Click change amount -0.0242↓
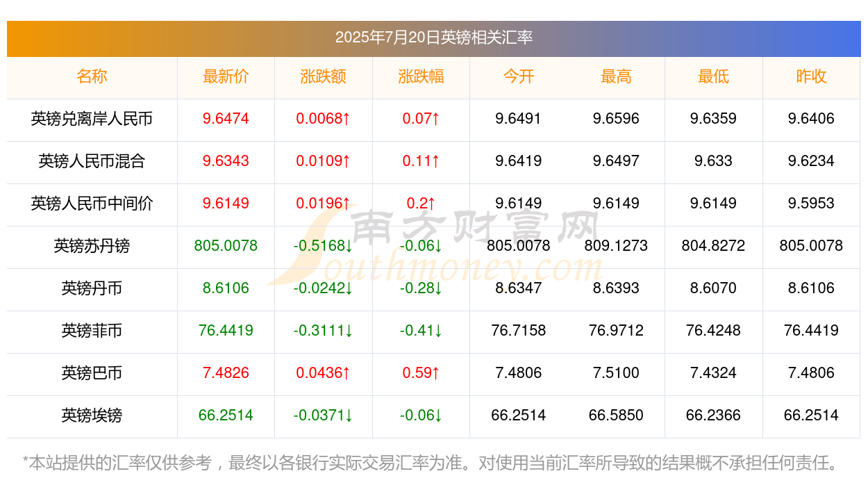The image size is (868, 485). [x=324, y=288]
